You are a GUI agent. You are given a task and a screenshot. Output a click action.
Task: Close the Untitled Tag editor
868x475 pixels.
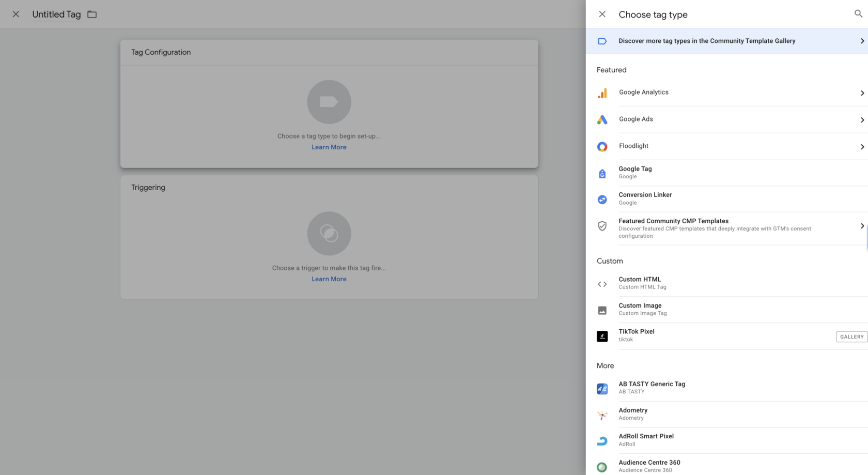coord(16,14)
